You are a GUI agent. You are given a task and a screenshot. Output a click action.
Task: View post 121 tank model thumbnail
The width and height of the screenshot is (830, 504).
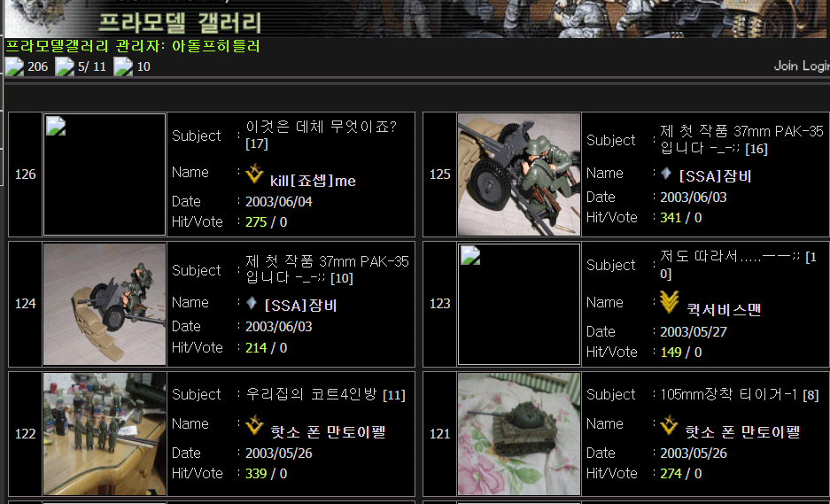tap(519, 434)
